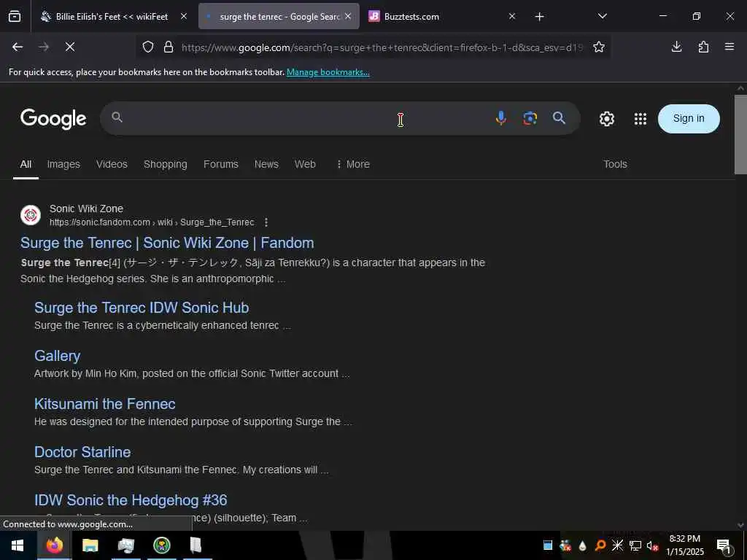Viewport: 747px width, 560px height.
Task: Open Doctor Starline link
Action: tap(82, 452)
